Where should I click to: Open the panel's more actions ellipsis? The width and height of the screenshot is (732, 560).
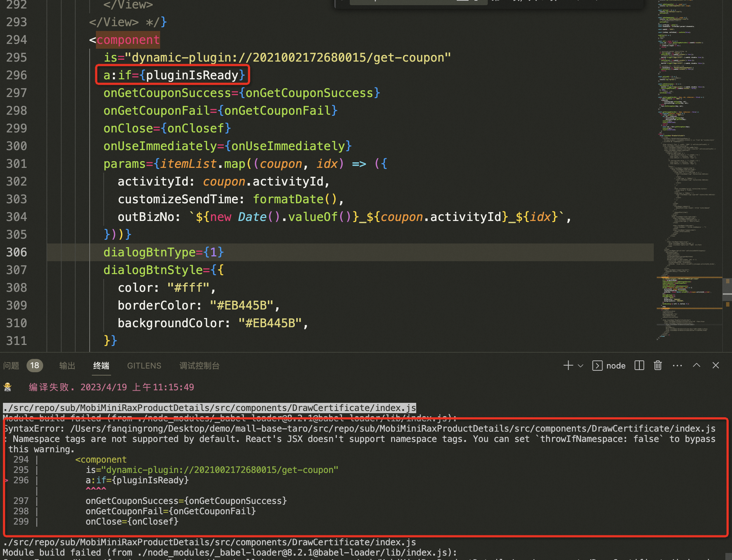677,365
